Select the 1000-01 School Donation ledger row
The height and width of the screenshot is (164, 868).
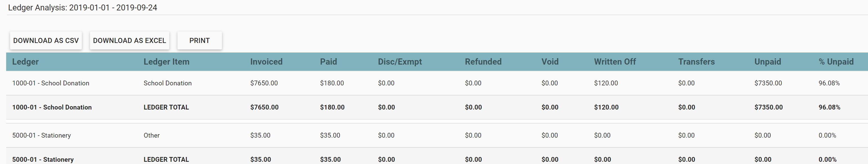click(x=51, y=83)
